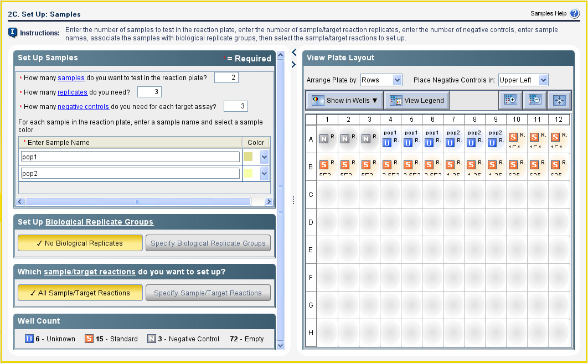Click the plate zoom out icon
This screenshot has height=364, width=588.
click(x=535, y=100)
